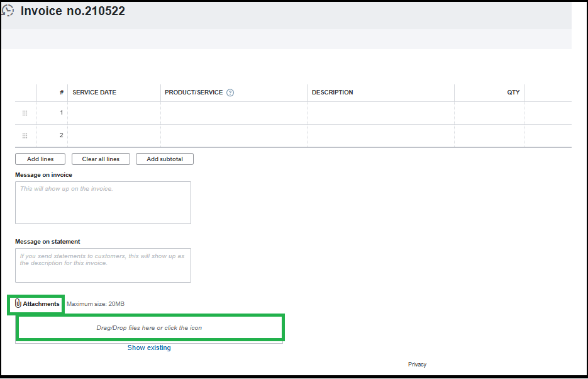Focus the Message on statement text box
The height and width of the screenshot is (379, 588).
click(x=103, y=265)
